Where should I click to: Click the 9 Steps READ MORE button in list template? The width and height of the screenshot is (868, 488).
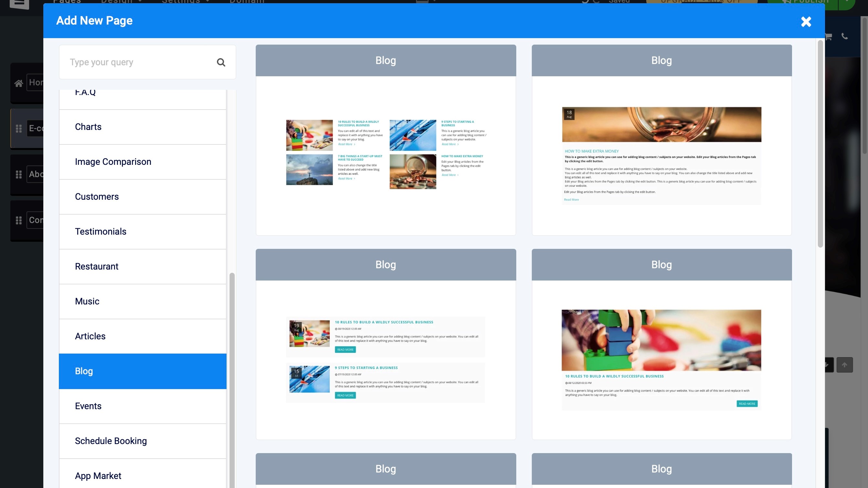345,395
